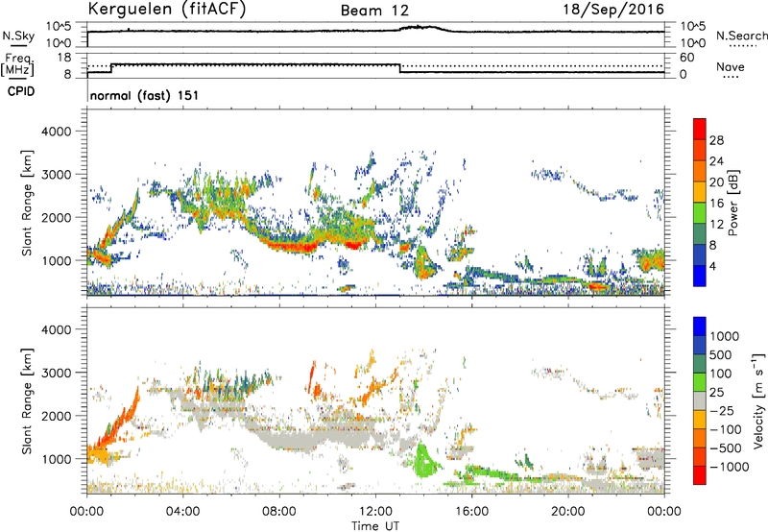Click '2000' tick on the power panel axis

[56, 217]
